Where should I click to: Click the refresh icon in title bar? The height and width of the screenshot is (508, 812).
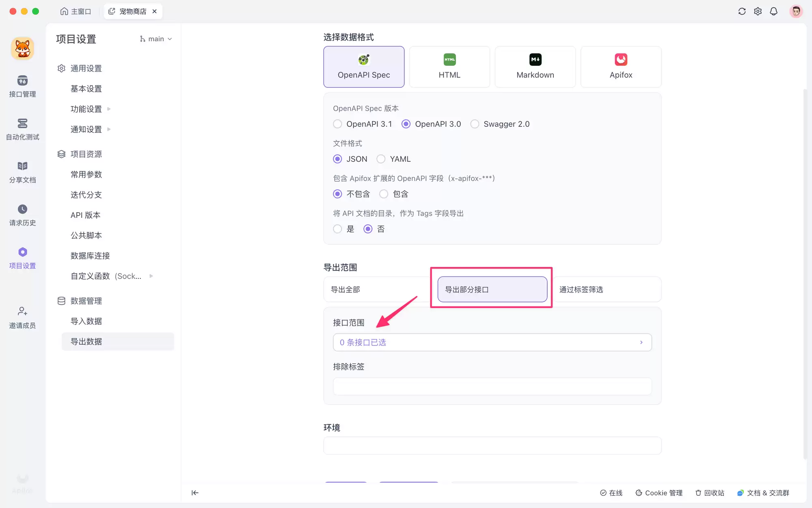pos(742,11)
